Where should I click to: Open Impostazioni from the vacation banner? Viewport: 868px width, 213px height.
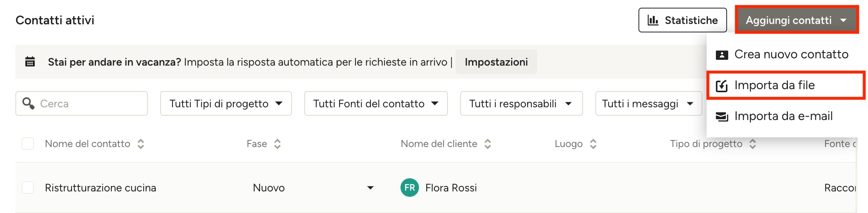pos(496,62)
